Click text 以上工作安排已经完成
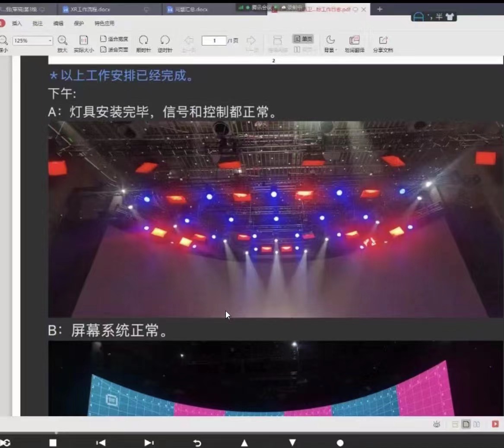 (121, 76)
